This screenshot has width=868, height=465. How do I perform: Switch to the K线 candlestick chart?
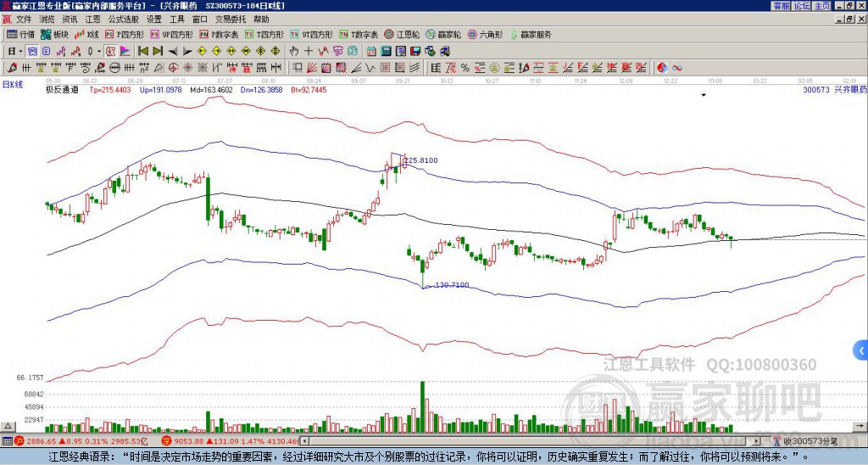tap(86, 34)
